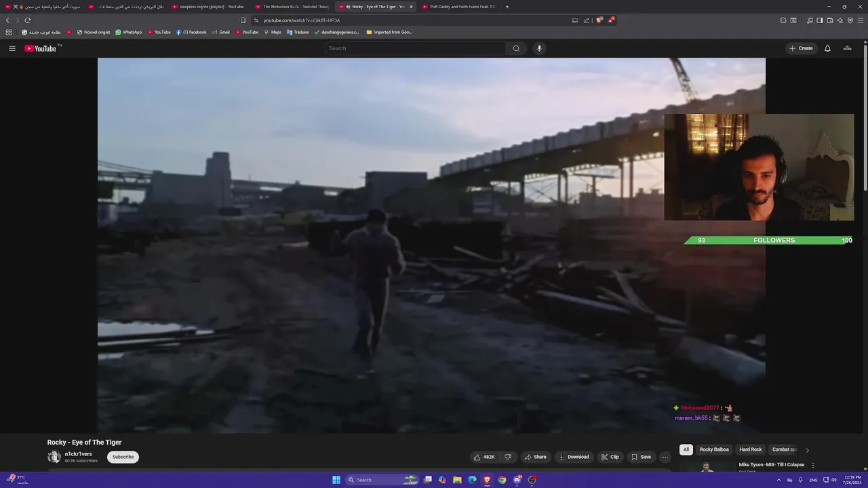
Task: Open volume icon in system tray
Action: click(x=833, y=480)
